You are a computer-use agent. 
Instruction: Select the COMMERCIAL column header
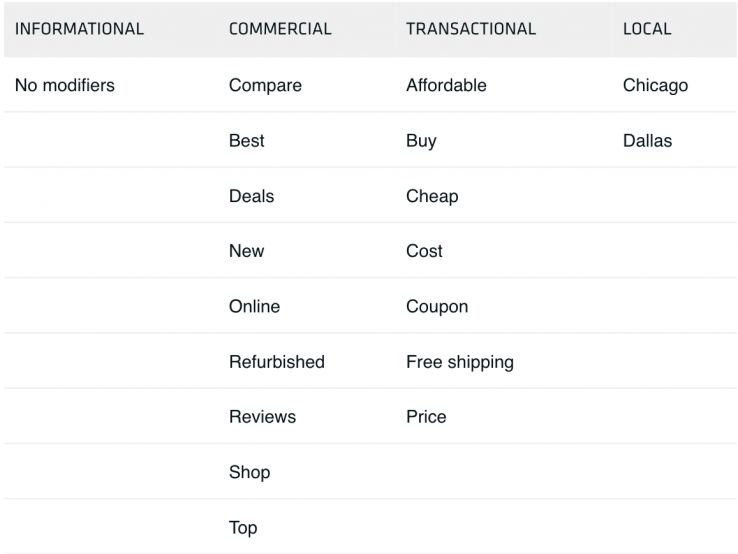click(x=280, y=29)
